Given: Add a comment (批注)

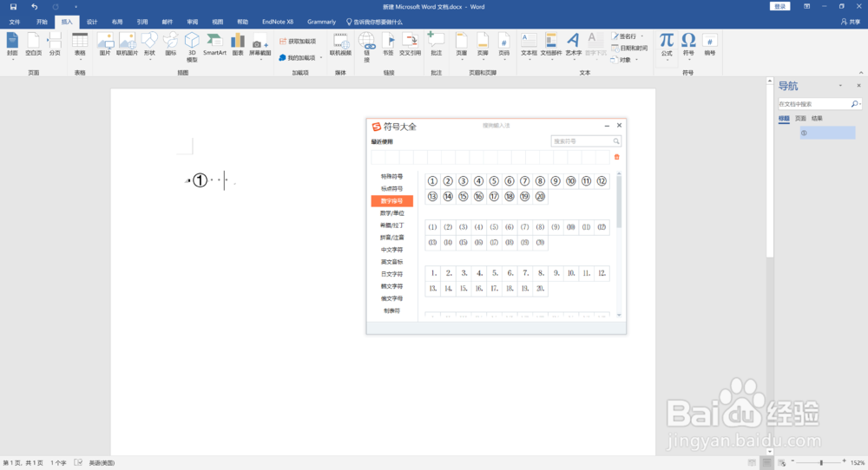Looking at the screenshot, I should coord(437,45).
